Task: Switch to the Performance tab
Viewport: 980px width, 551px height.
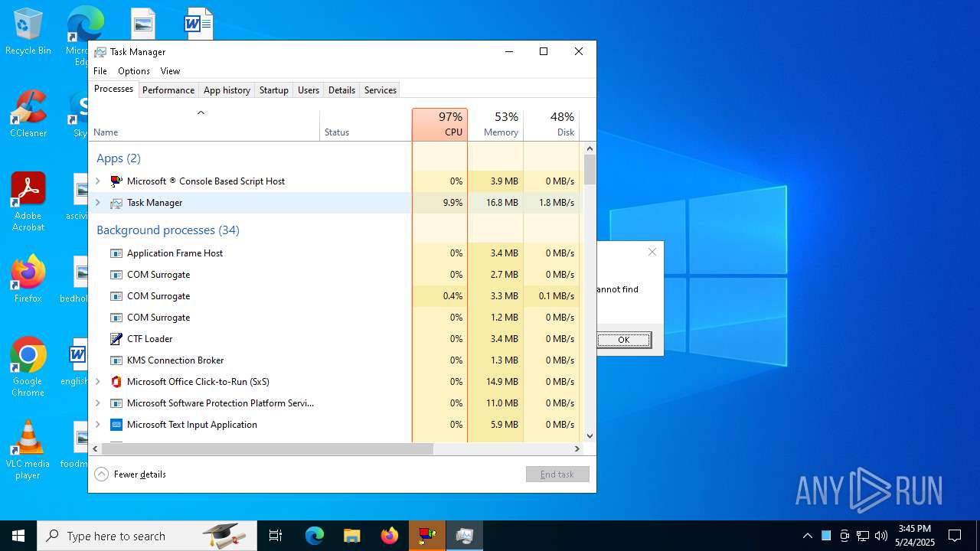Action: (168, 90)
